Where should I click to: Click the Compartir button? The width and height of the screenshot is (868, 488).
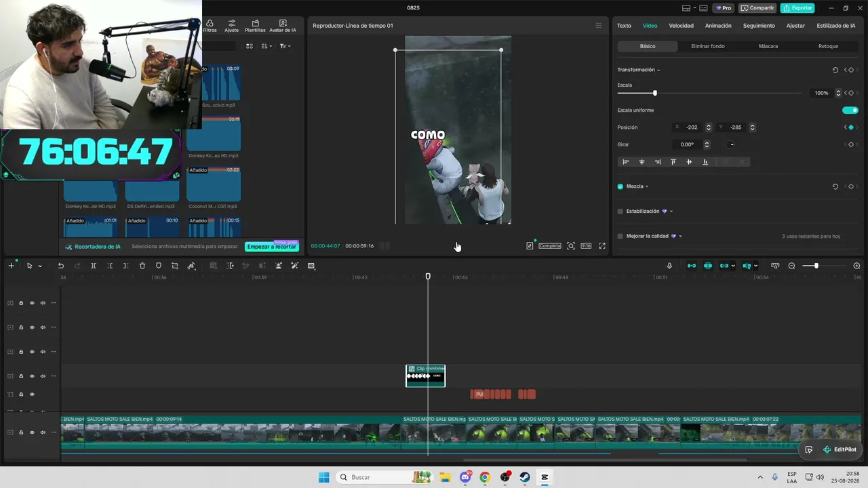(x=757, y=8)
